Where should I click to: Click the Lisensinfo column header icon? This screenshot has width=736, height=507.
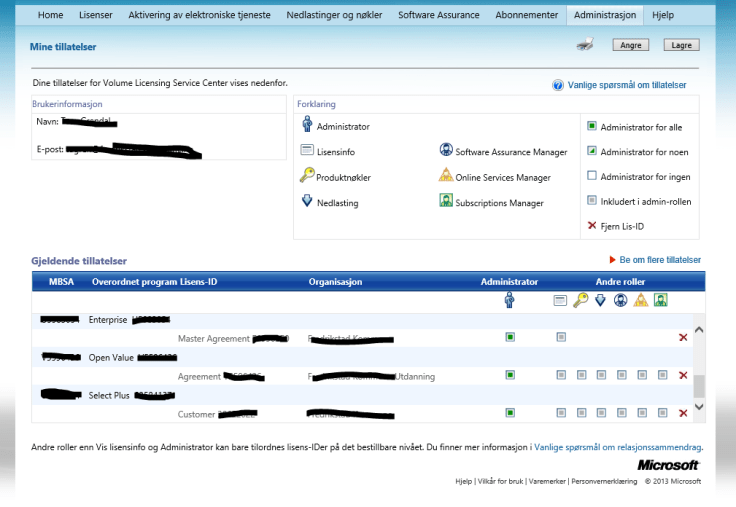point(560,300)
